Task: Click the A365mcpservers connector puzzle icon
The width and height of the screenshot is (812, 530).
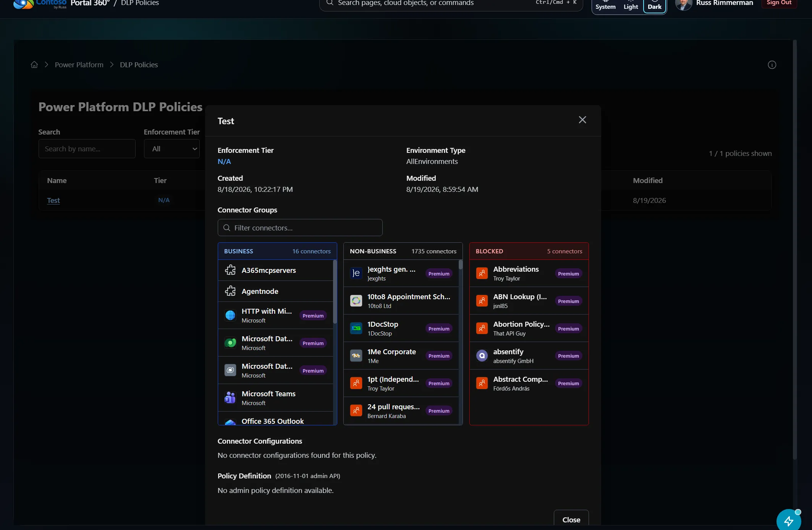Action: click(230, 270)
